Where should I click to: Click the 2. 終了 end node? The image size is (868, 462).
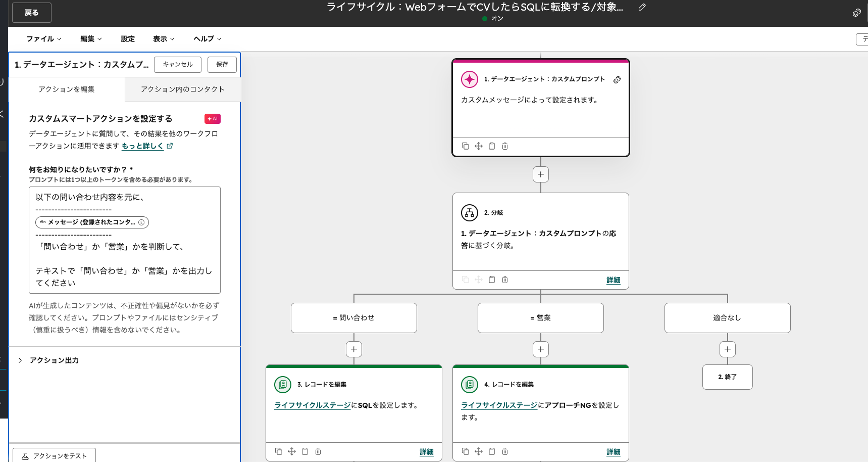(x=728, y=377)
